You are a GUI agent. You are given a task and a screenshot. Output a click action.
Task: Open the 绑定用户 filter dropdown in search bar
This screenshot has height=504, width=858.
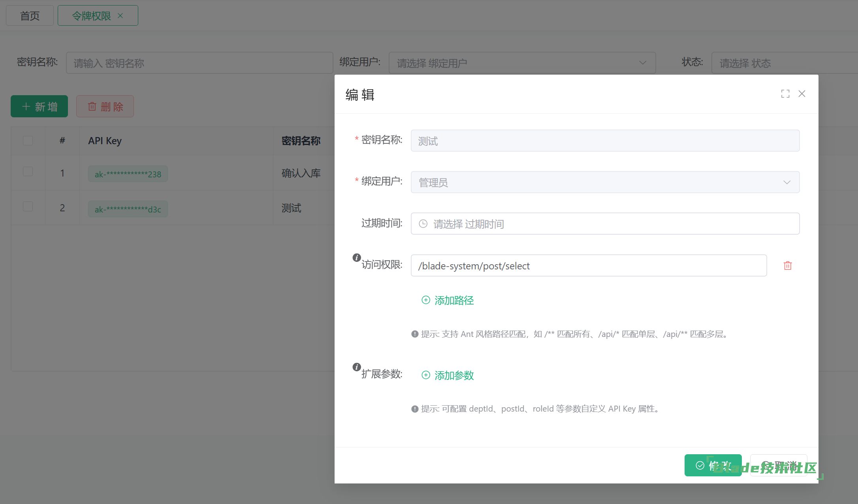522,63
